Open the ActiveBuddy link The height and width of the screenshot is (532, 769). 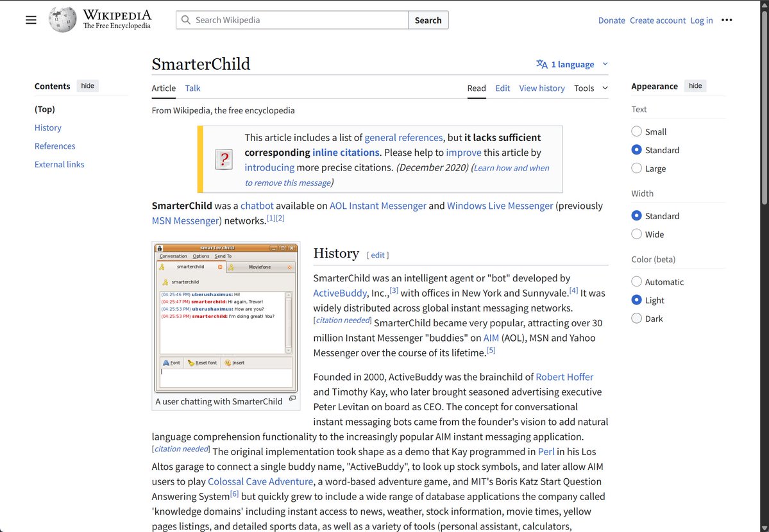pyautogui.click(x=340, y=293)
